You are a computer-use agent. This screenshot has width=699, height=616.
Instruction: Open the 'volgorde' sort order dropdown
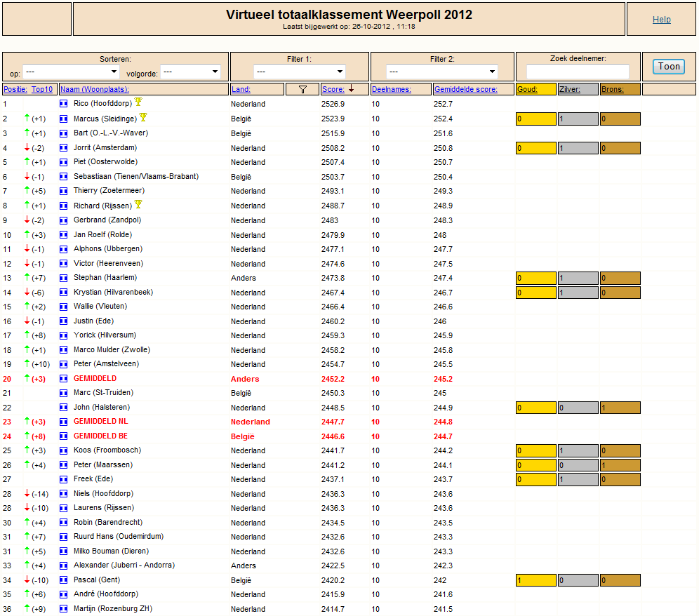pyautogui.click(x=190, y=72)
